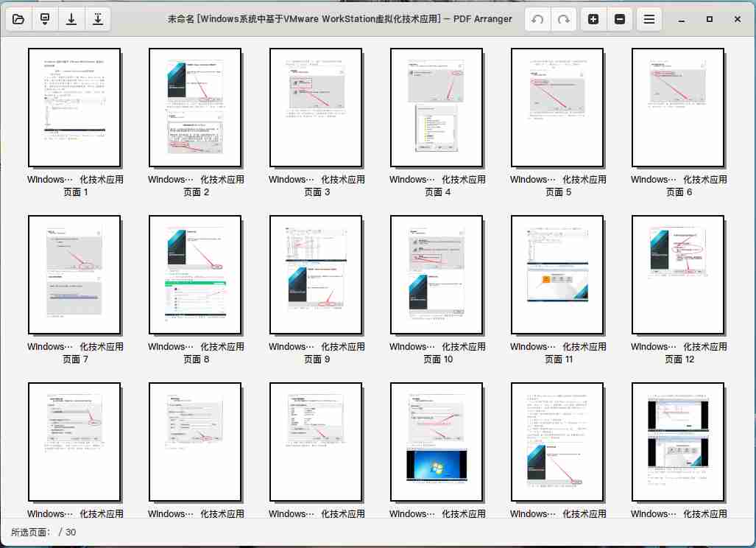Open the main hamburger menu
The width and height of the screenshot is (756, 548).
(x=649, y=18)
